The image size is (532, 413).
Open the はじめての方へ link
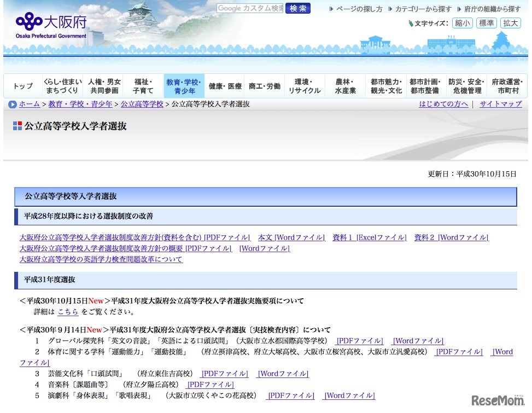[443, 104]
